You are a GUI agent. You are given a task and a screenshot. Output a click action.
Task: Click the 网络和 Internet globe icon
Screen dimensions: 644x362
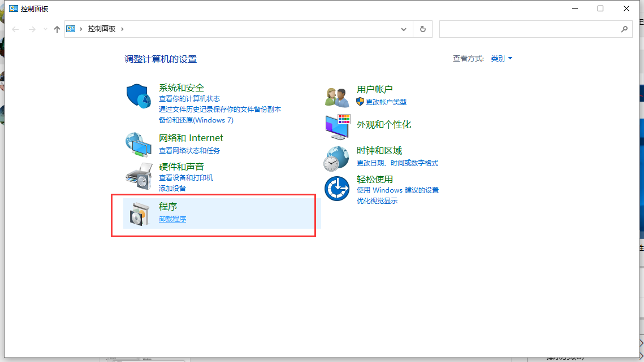pyautogui.click(x=137, y=144)
